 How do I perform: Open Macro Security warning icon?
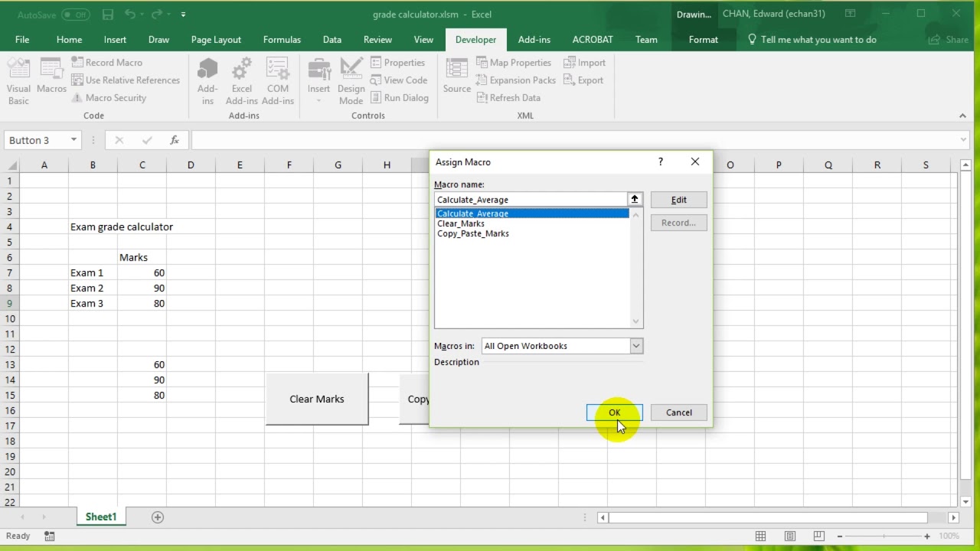(x=77, y=97)
